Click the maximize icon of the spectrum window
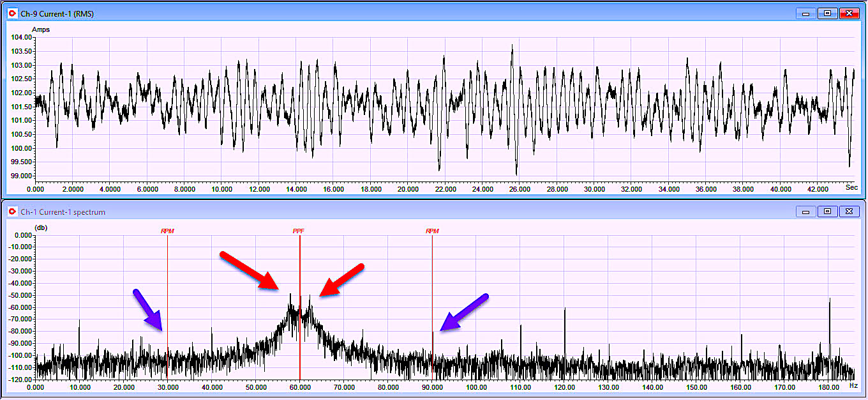 tap(827, 211)
